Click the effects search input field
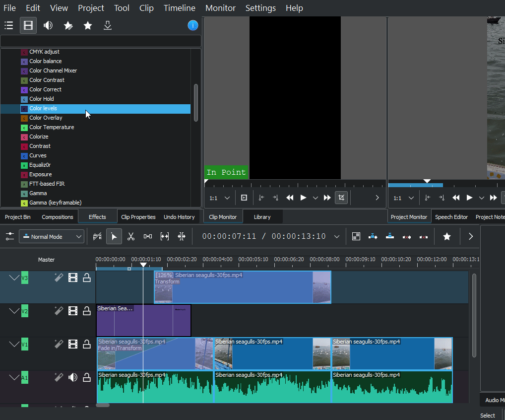This screenshot has height=420, width=505. (x=101, y=41)
